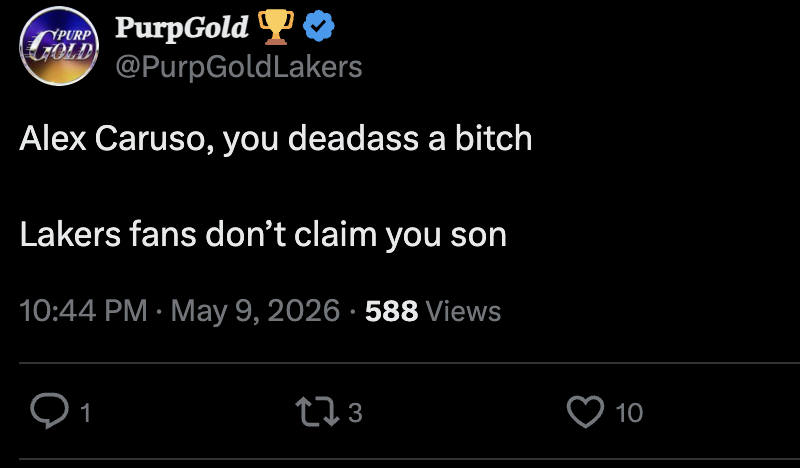Image resolution: width=800 pixels, height=468 pixels.
Task: Click the word 'deadass' in the tweet
Action: point(353,138)
